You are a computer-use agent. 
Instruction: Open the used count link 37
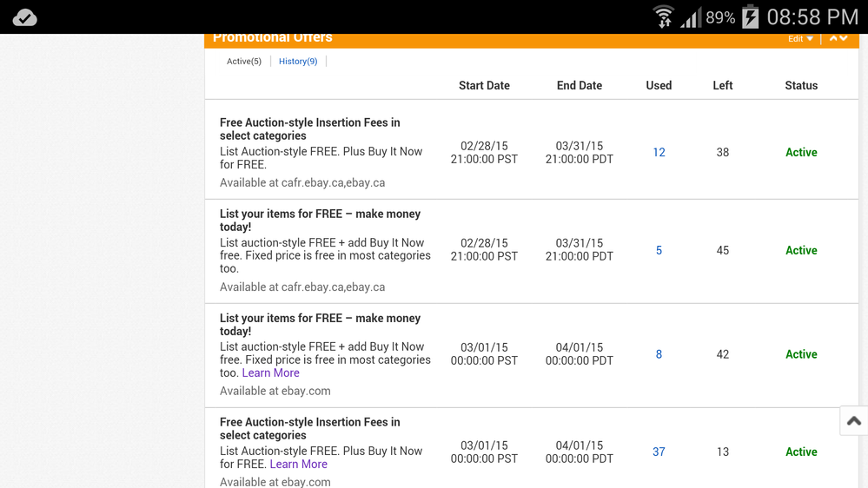pyautogui.click(x=659, y=452)
